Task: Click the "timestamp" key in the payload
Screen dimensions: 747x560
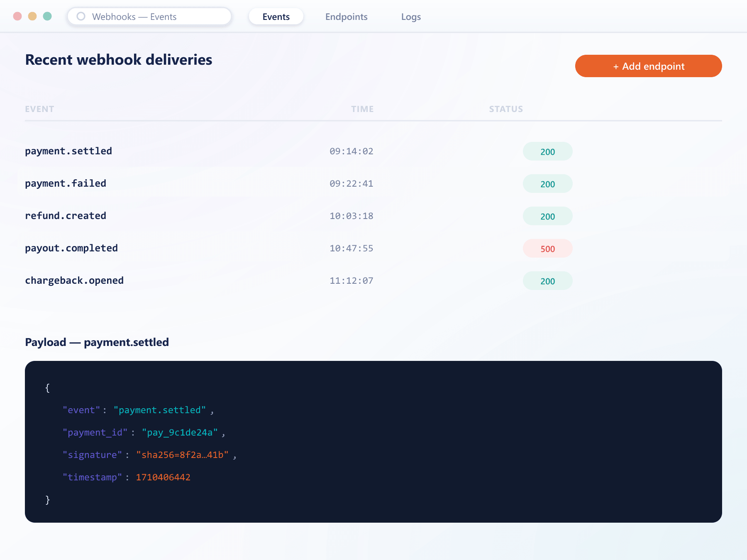Action: click(x=92, y=477)
